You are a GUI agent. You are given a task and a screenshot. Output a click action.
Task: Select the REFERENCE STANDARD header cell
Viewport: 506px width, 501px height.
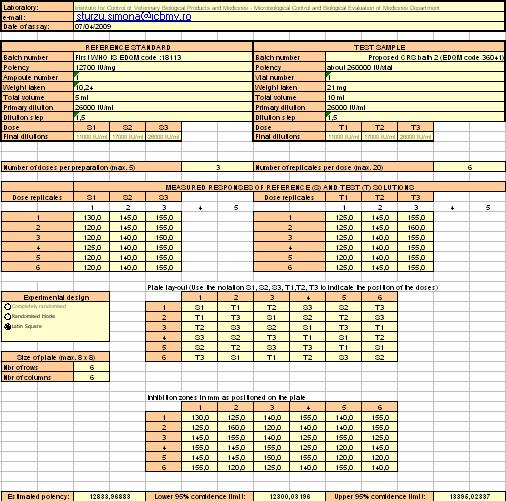(x=127, y=47)
